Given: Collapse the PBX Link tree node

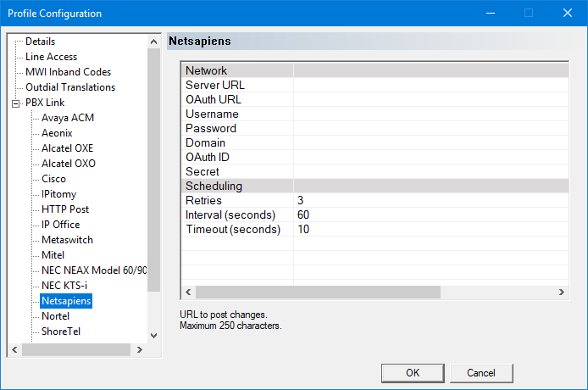Looking at the screenshot, I should (15, 103).
